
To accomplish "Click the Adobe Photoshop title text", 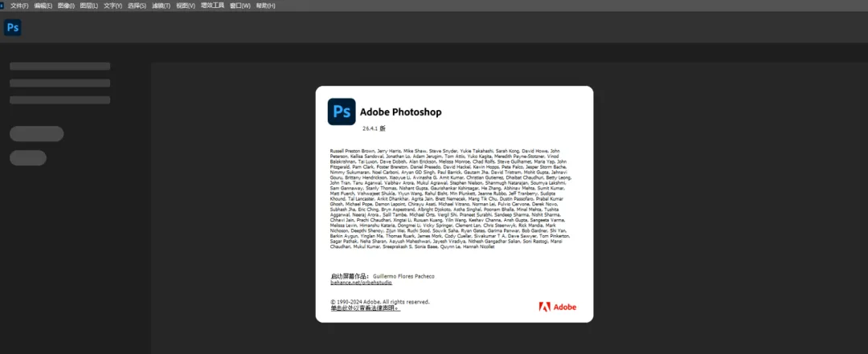I will (x=401, y=112).
